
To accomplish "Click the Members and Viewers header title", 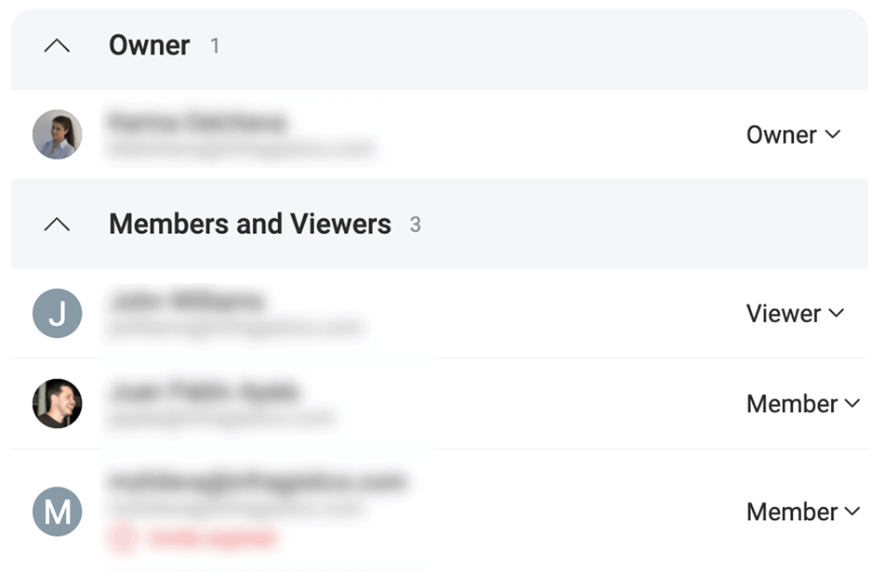I will tap(250, 224).
